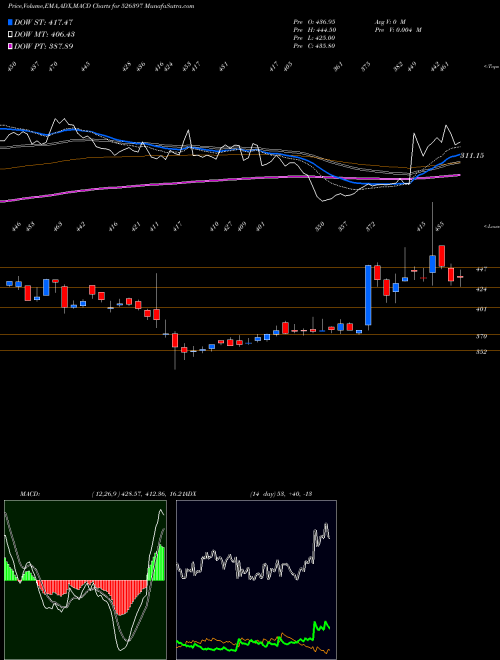Open the green MACD histogram panel
This screenshot has width=500, height=660.
(x=85, y=580)
